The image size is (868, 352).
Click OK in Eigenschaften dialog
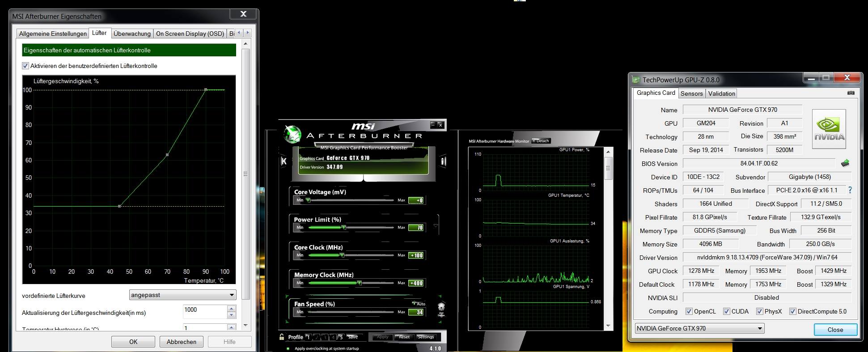pos(133,342)
